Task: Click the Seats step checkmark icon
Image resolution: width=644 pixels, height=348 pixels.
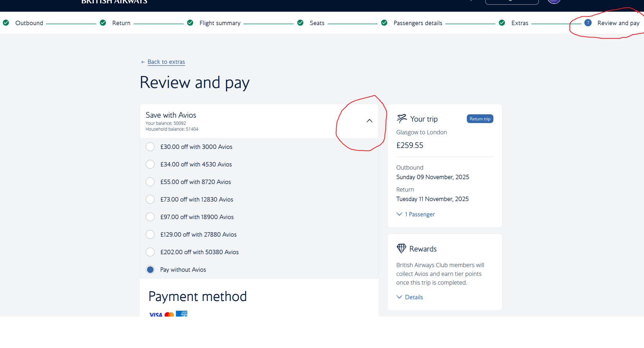Action: 300,23
